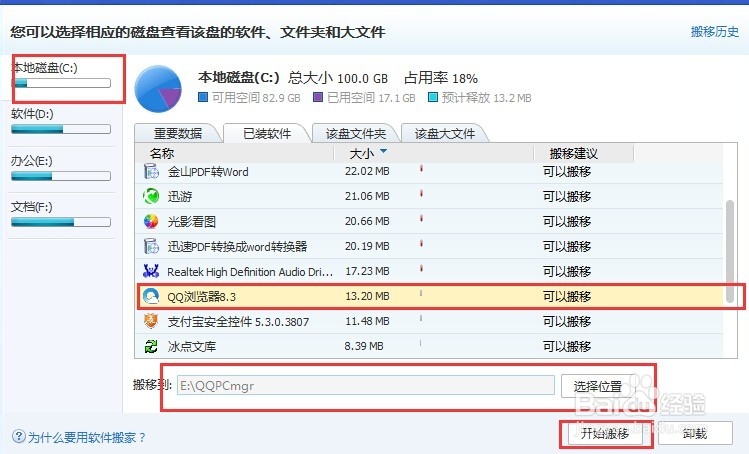Click the 名称 column header

[161, 153]
